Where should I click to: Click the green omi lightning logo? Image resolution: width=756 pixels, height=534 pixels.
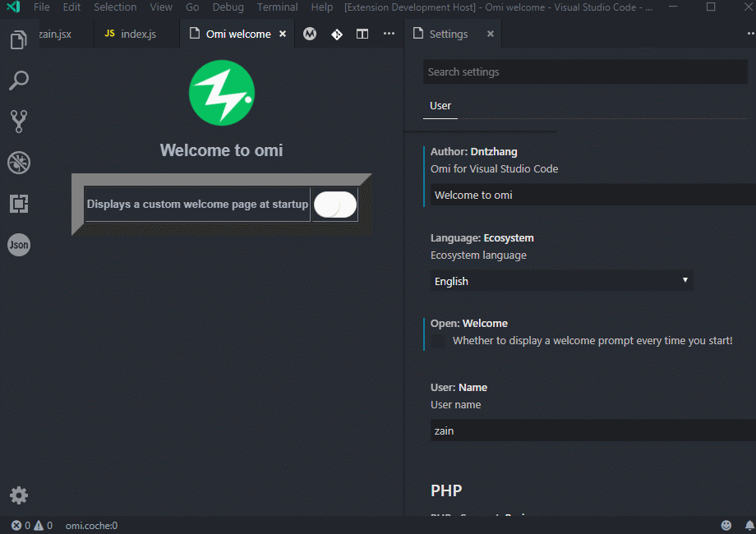[x=222, y=93]
